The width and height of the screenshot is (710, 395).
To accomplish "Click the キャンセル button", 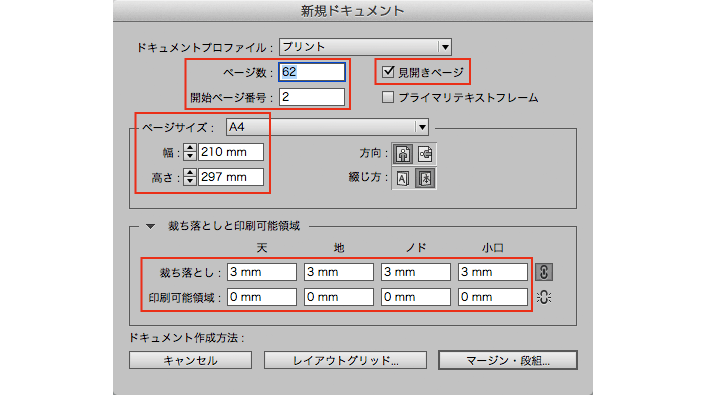I will 190,360.
